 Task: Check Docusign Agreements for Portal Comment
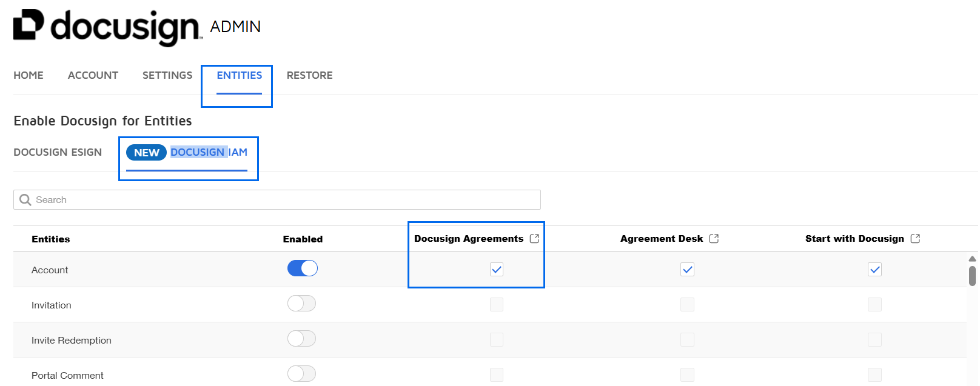coord(497,374)
